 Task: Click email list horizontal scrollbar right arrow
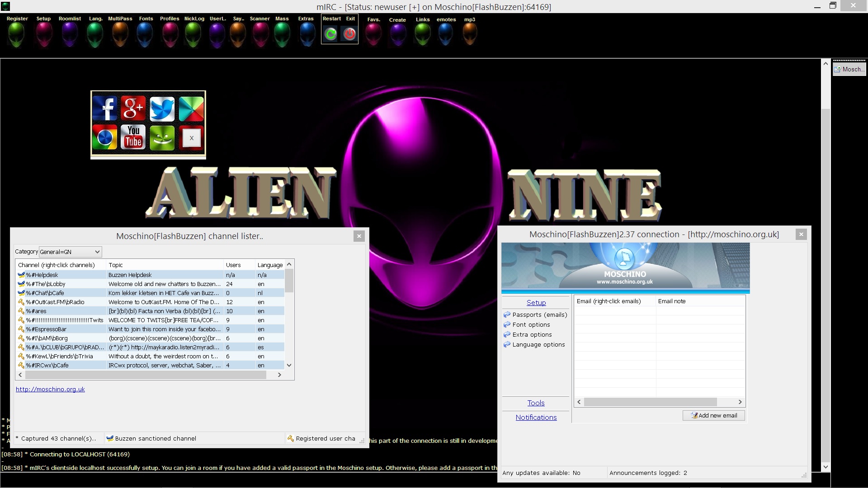pyautogui.click(x=740, y=402)
